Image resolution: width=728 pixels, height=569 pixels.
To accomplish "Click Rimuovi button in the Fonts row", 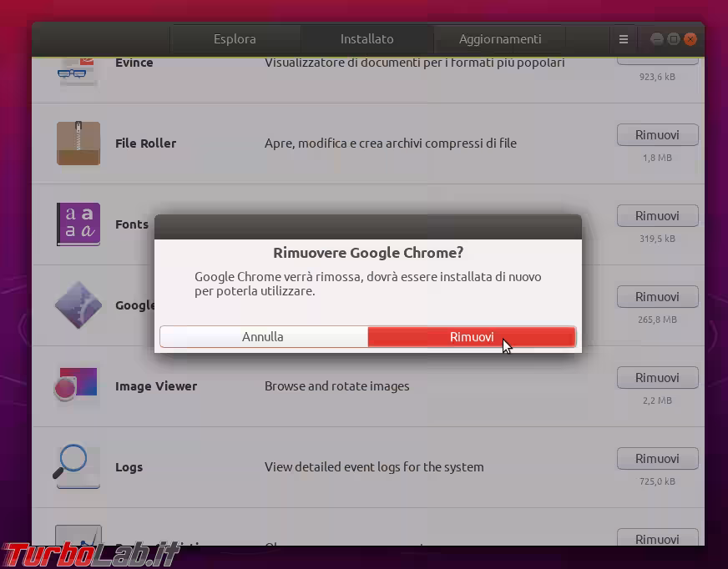I will [657, 216].
